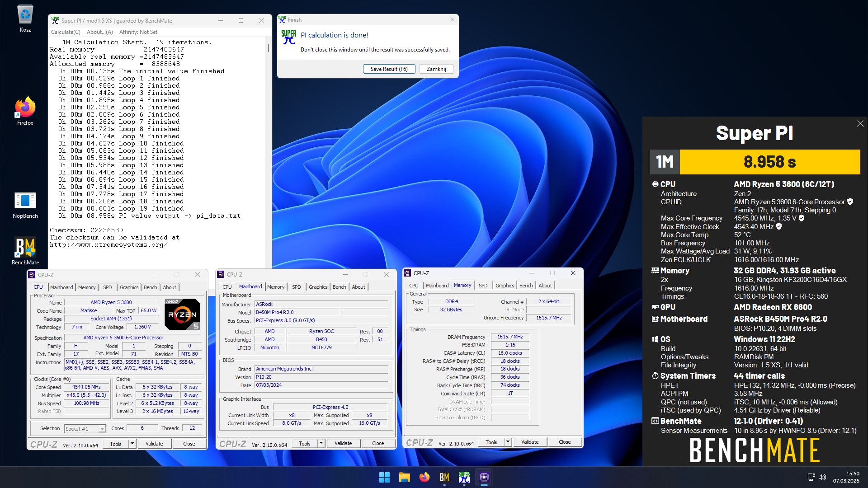This screenshot has height=488, width=868.
Task: Click Affinity: Not Set in Super PI
Action: [138, 32]
